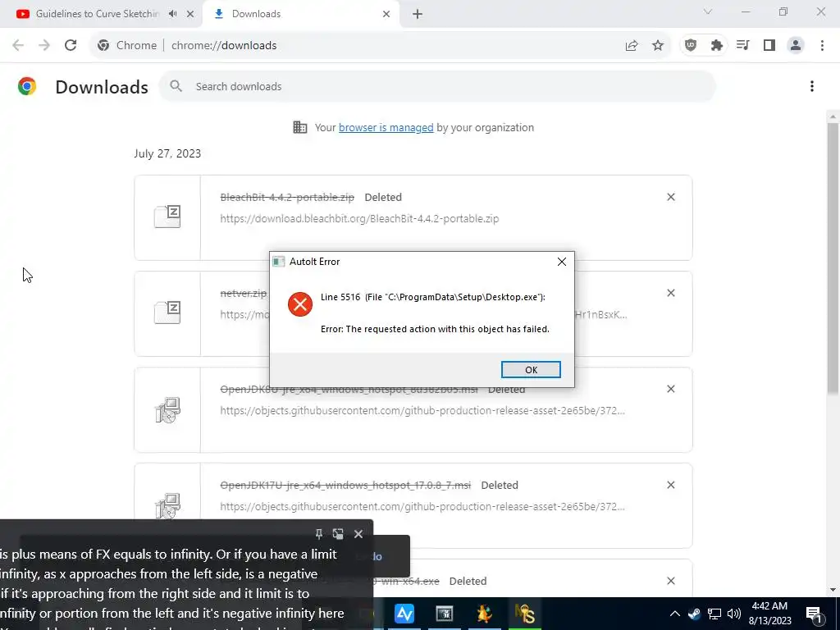Open a new tab
This screenshot has width=840, height=630.
[x=418, y=14]
